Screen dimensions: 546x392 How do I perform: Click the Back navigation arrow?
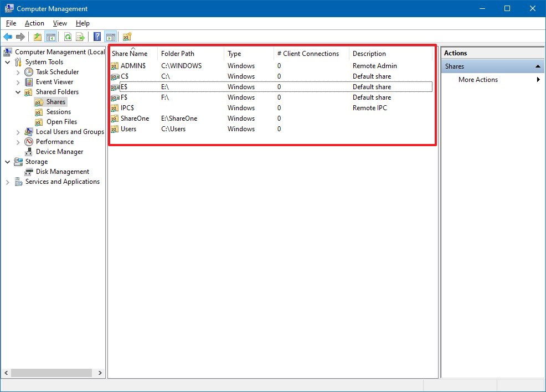coord(8,37)
